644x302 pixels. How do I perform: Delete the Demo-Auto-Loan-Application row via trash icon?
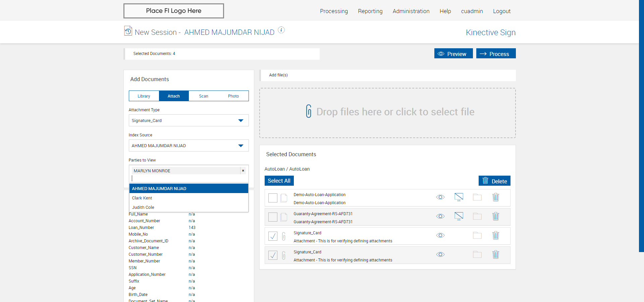(x=495, y=197)
